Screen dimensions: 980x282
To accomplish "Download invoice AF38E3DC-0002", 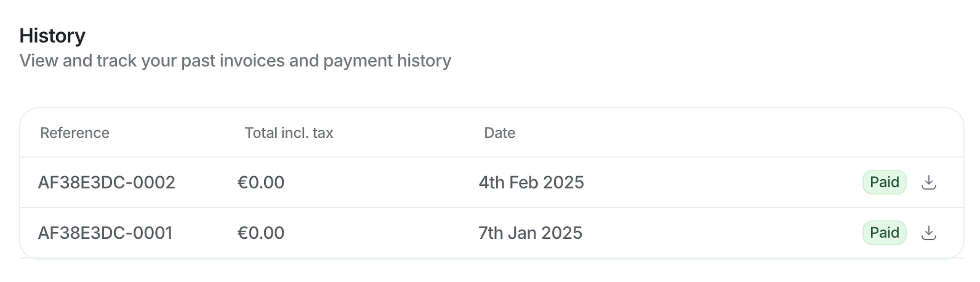I will [x=929, y=182].
